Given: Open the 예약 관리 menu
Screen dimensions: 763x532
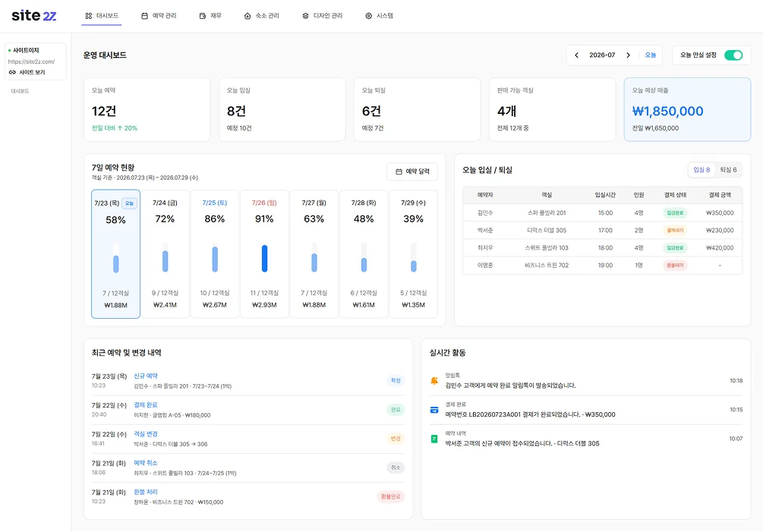Looking at the screenshot, I should pyautogui.click(x=159, y=16).
